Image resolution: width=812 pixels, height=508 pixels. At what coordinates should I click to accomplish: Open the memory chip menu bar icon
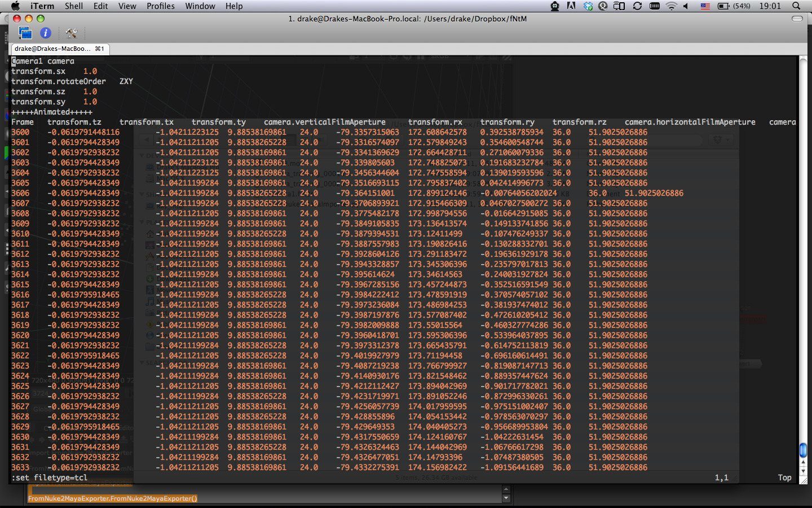[x=655, y=6]
